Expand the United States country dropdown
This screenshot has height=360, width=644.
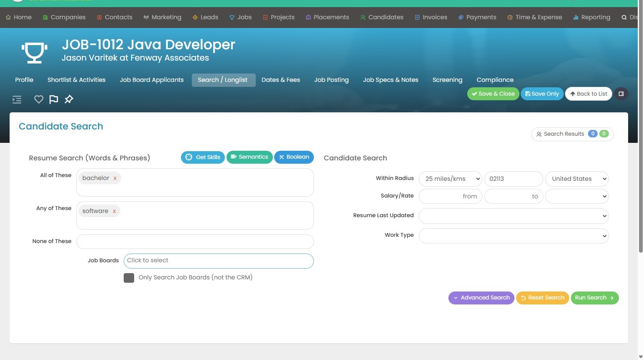(577, 179)
